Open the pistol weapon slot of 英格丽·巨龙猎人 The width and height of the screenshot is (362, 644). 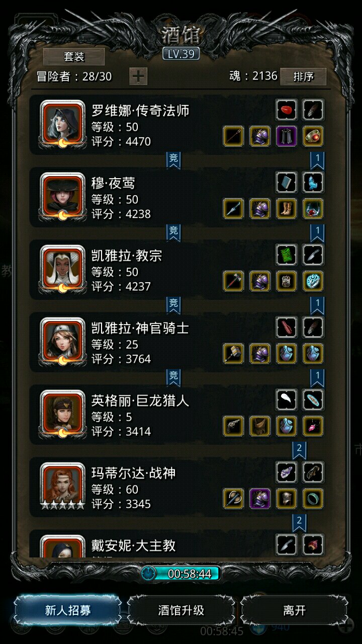(234, 426)
